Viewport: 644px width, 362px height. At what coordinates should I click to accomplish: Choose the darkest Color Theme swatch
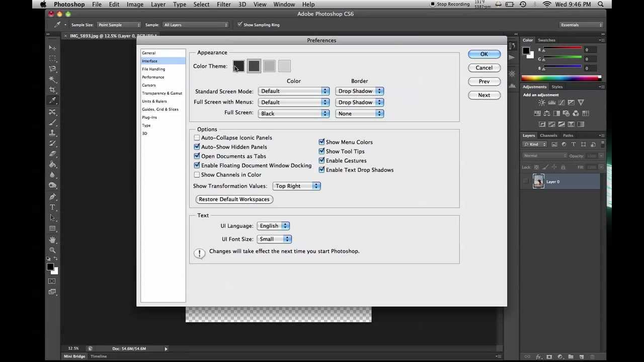click(238, 66)
